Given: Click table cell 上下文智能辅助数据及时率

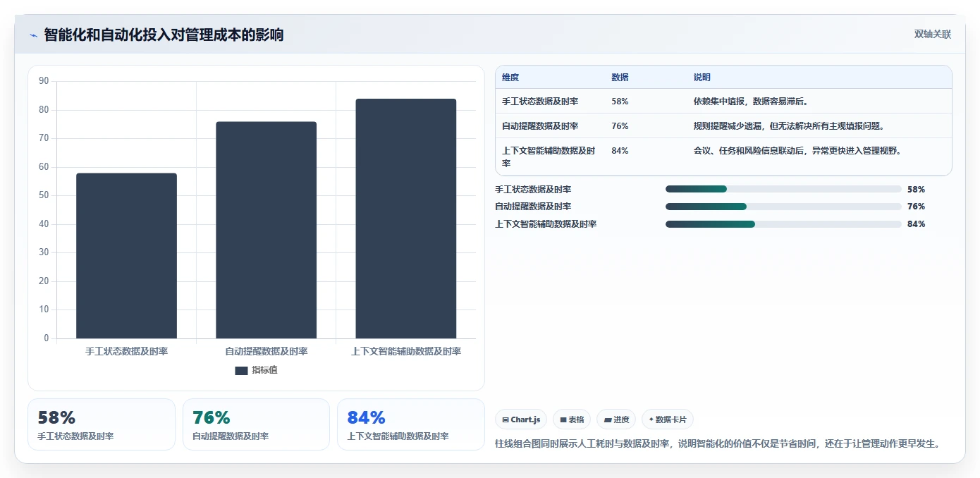Looking at the screenshot, I should point(549,157).
